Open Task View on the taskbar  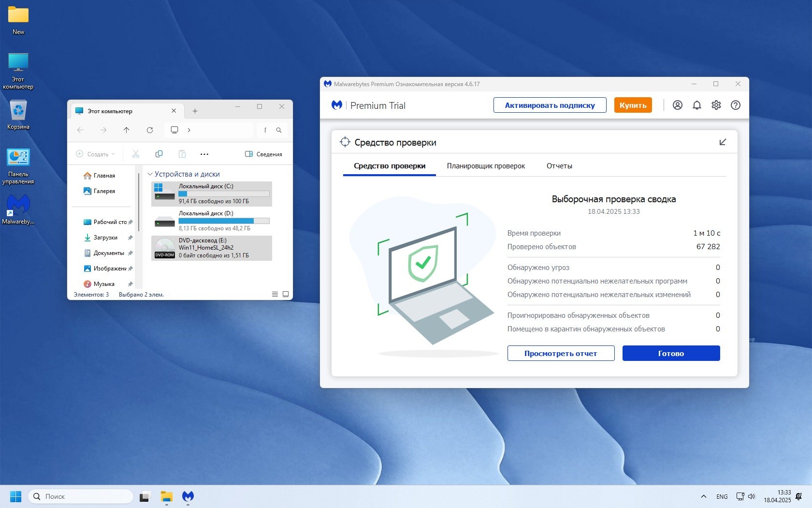coord(145,496)
